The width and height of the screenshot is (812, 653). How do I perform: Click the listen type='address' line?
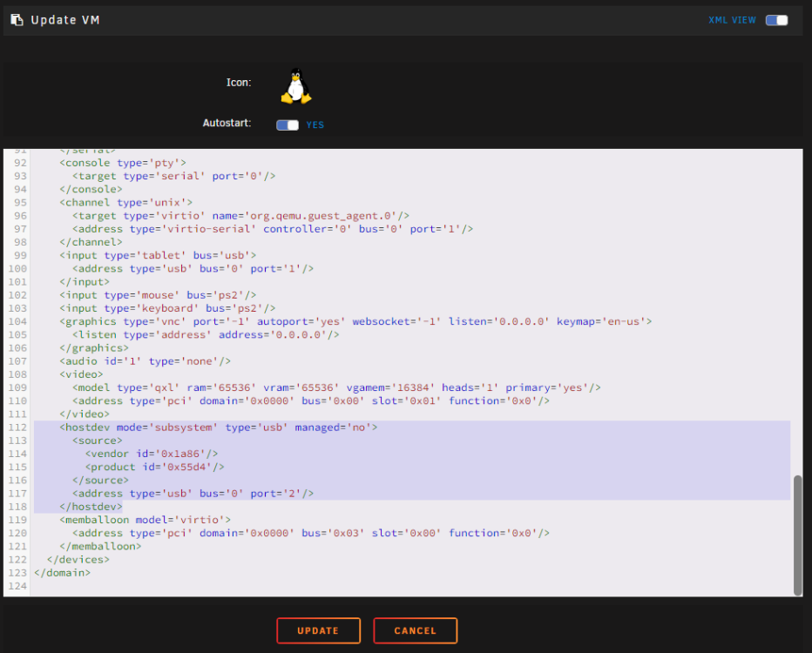pos(206,335)
